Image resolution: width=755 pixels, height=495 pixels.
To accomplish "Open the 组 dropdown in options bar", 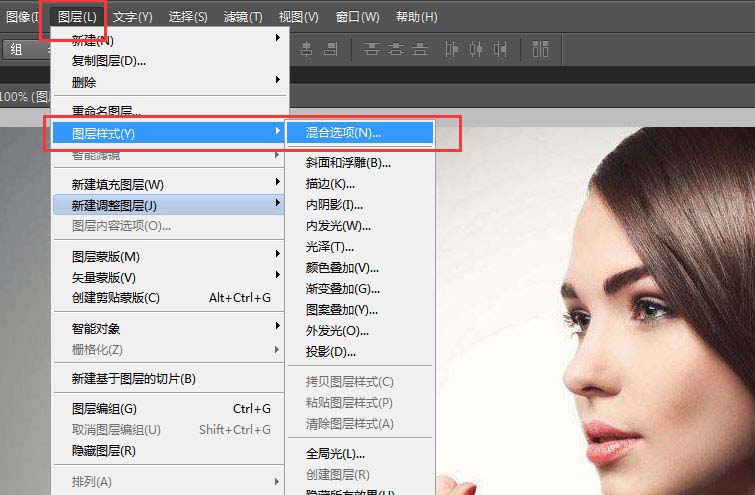I will (x=25, y=49).
